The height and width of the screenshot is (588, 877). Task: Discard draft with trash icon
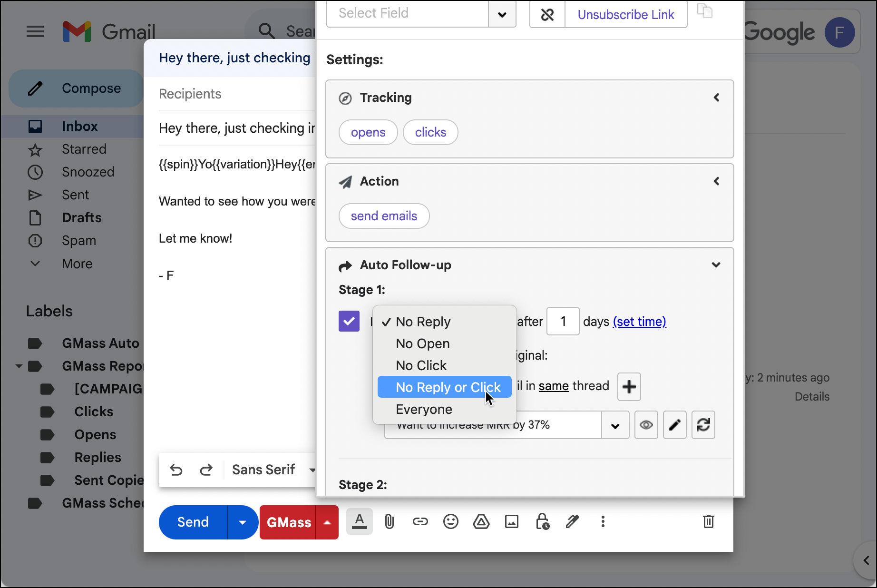[709, 522]
